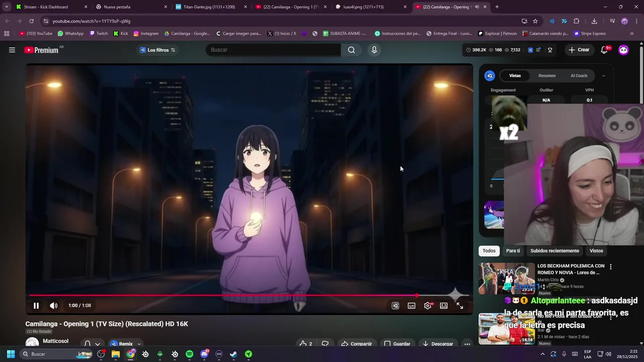Screen dimensions: 644x362
Task: Seek on the red video progress bar
Action: point(249,295)
